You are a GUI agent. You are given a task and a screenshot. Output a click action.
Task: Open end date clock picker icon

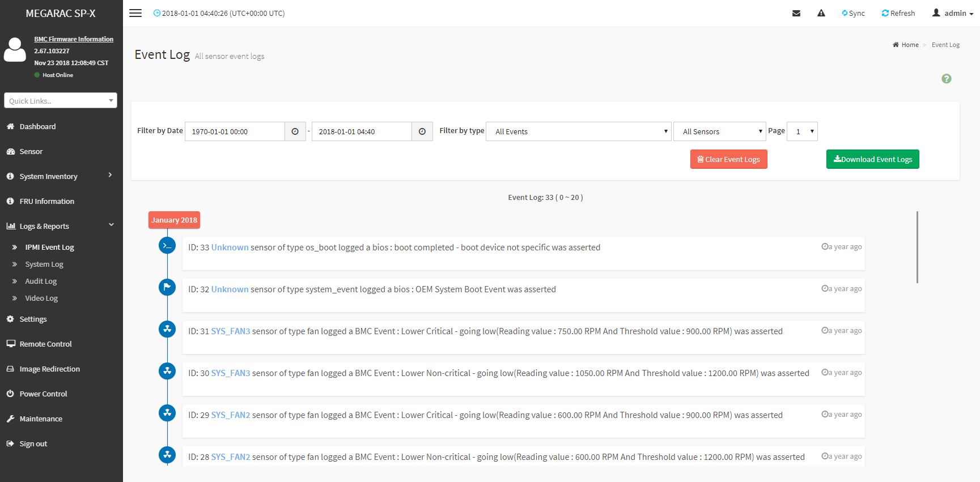pyautogui.click(x=422, y=131)
